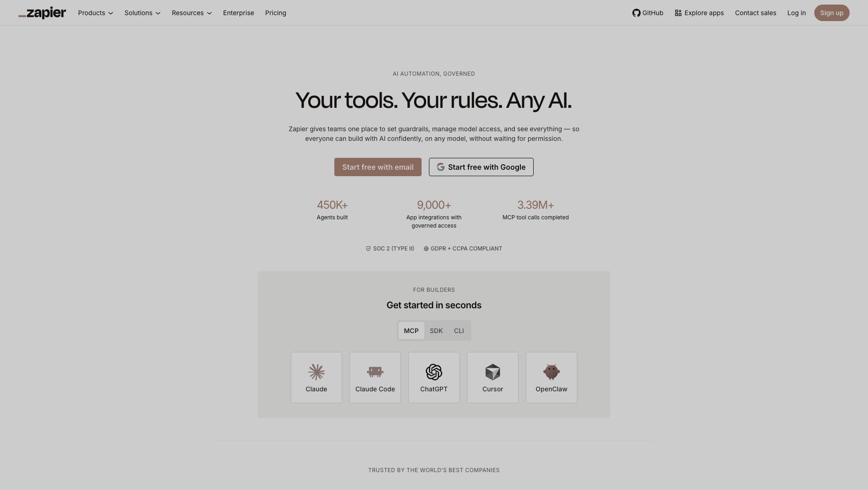
Task: Click the 450K+ statistic
Action: click(x=333, y=205)
